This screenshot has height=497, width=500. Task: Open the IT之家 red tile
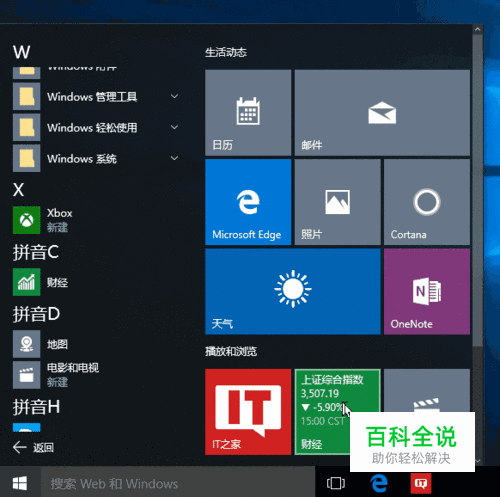pyautogui.click(x=248, y=412)
